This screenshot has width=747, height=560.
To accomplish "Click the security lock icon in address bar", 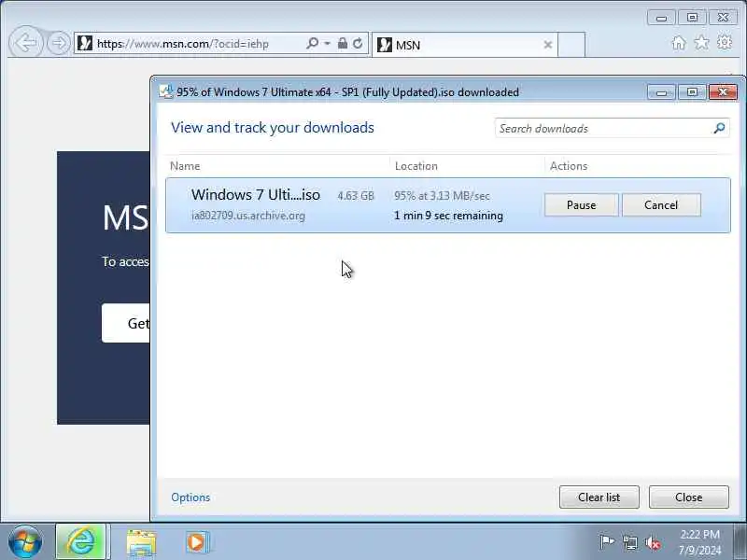I will point(343,43).
